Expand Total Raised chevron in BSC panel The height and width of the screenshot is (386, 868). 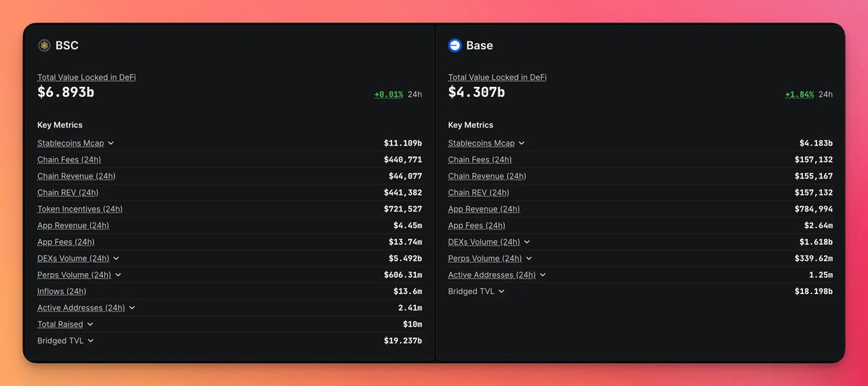[x=90, y=324]
